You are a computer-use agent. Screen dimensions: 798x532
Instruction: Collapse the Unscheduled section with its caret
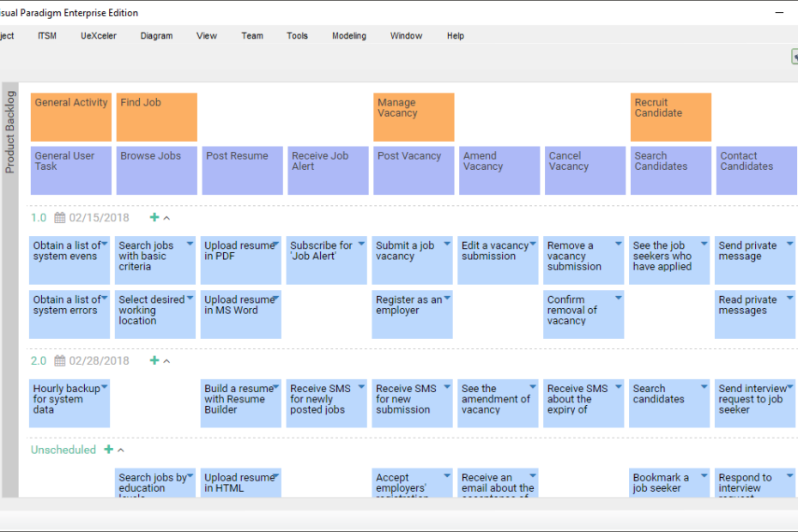click(x=121, y=450)
